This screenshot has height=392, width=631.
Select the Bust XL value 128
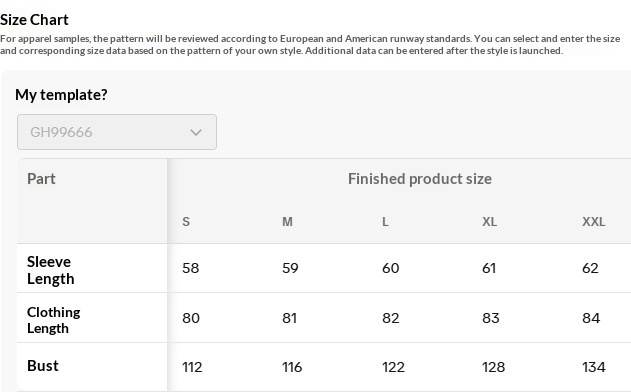(x=493, y=367)
